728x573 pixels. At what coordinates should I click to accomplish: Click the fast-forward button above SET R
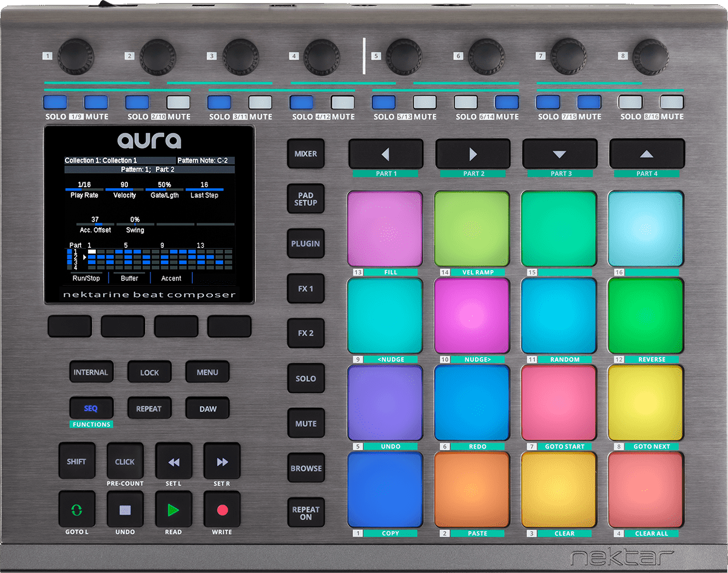pyautogui.click(x=222, y=461)
